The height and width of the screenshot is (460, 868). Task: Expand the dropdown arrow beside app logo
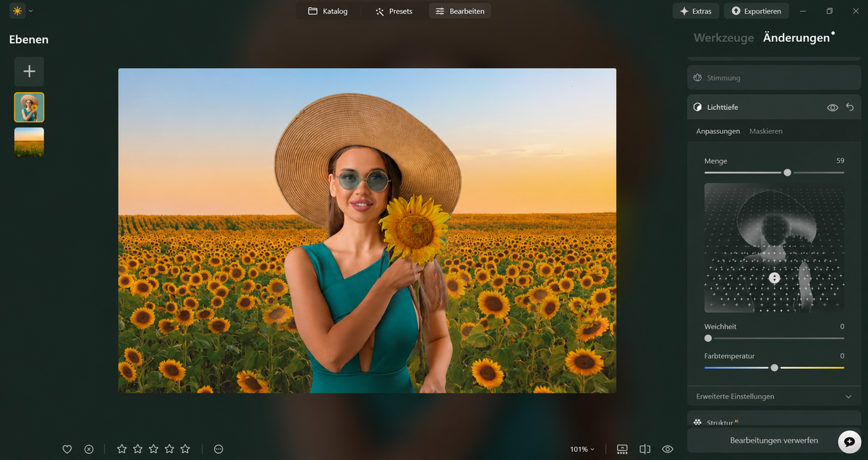(30, 12)
